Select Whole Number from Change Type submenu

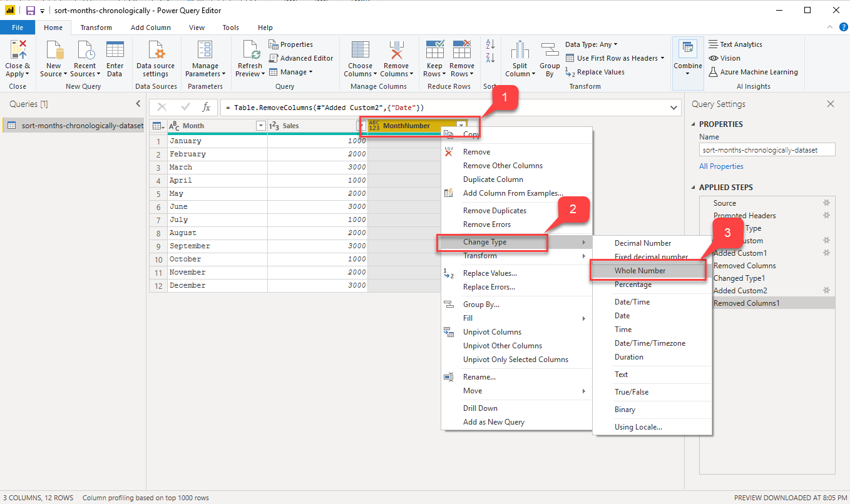coord(640,271)
